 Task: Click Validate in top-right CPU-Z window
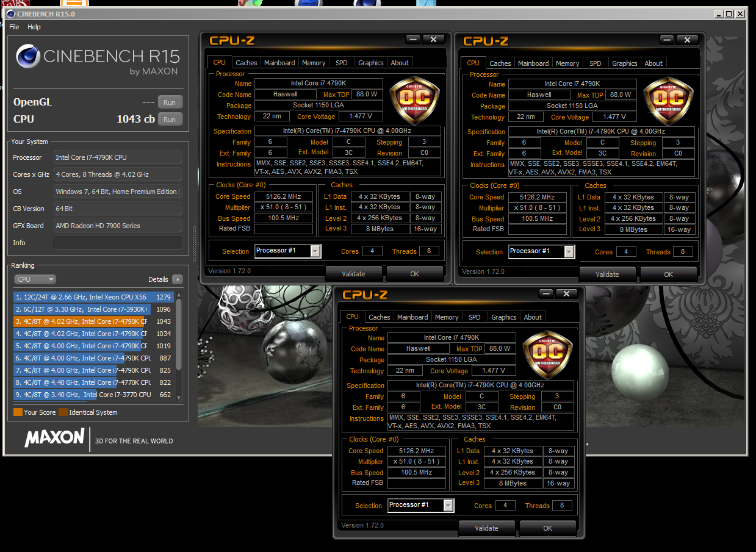[x=607, y=274]
